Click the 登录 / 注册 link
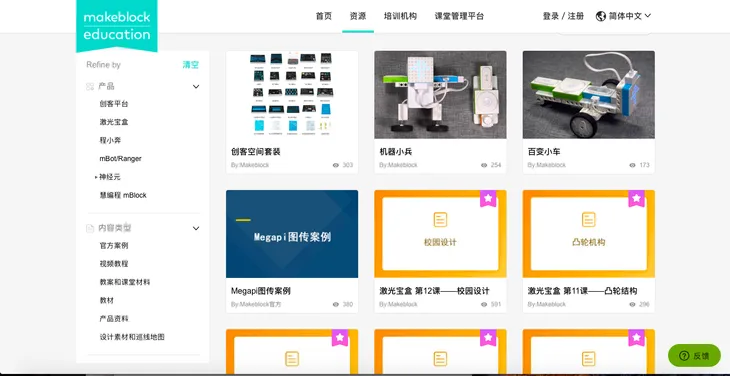Image resolution: width=730 pixels, height=376 pixels. (x=563, y=16)
